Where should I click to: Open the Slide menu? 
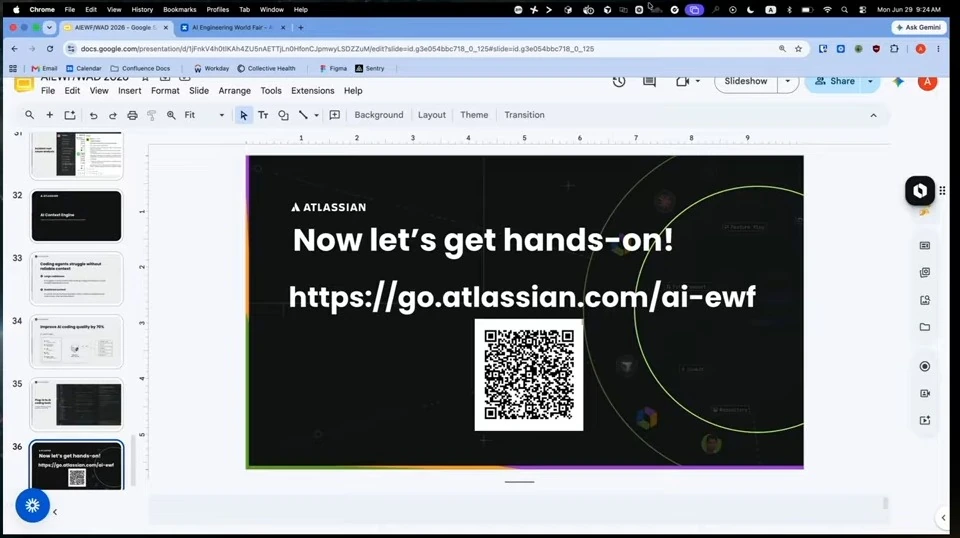coord(199,91)
